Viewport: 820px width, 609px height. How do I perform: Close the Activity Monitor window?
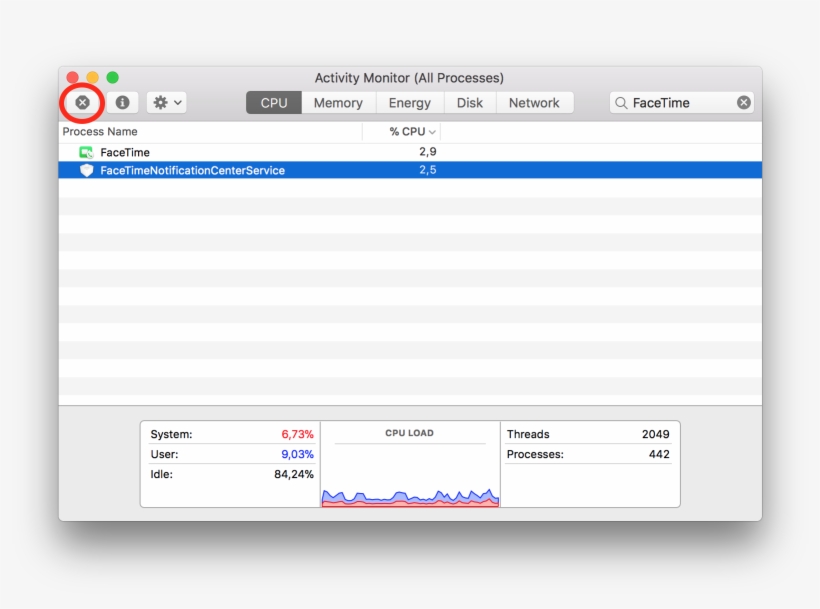(x=73, y=78)
